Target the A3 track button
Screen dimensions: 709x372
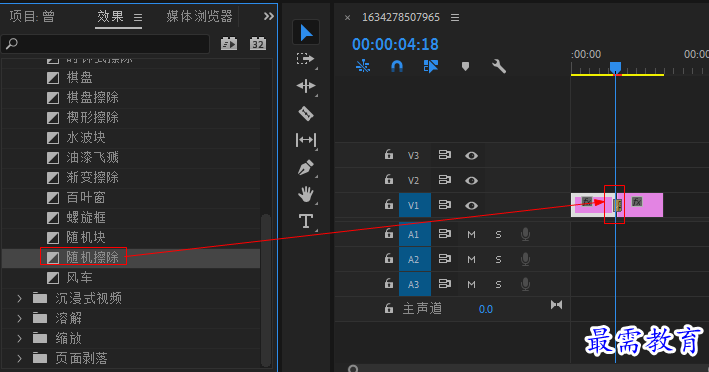tap(415, 284)
